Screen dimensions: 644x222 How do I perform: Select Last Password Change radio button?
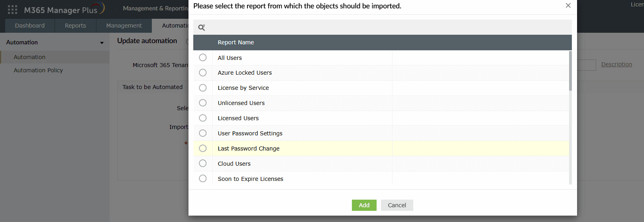click(x=203, y=149)
